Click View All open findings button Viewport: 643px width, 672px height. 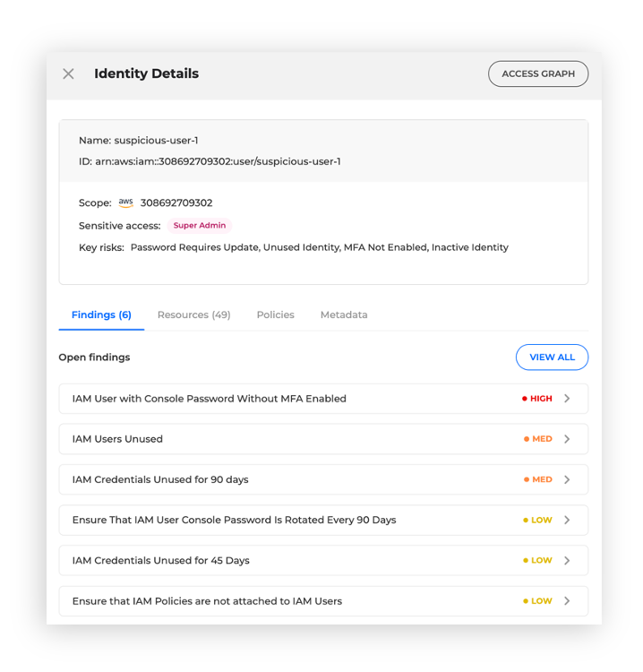[552, 358]
